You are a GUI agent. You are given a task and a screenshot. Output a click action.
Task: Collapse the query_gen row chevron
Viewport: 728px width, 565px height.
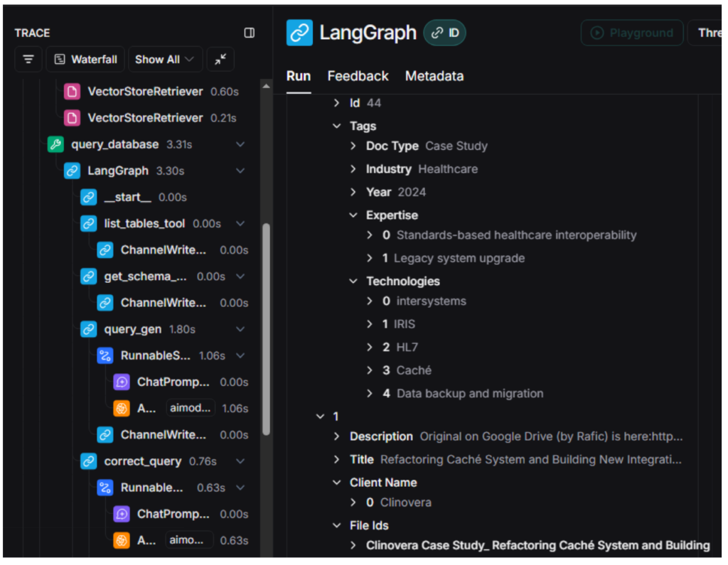[240, 330]
